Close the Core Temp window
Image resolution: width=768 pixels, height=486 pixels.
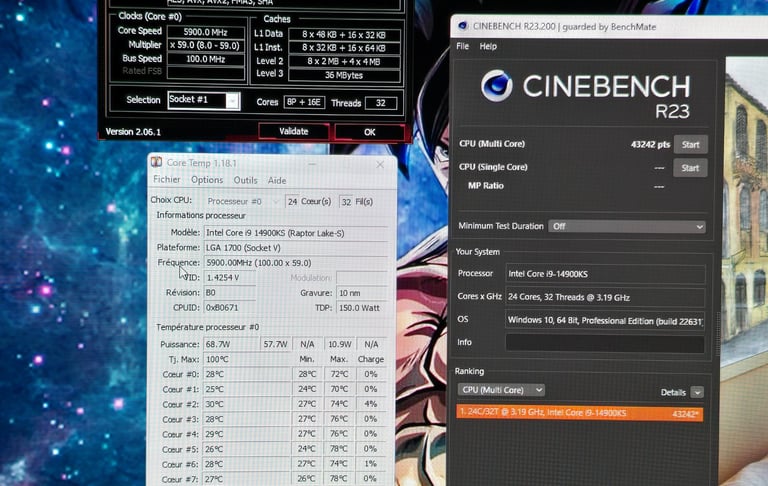coord(380,165)
